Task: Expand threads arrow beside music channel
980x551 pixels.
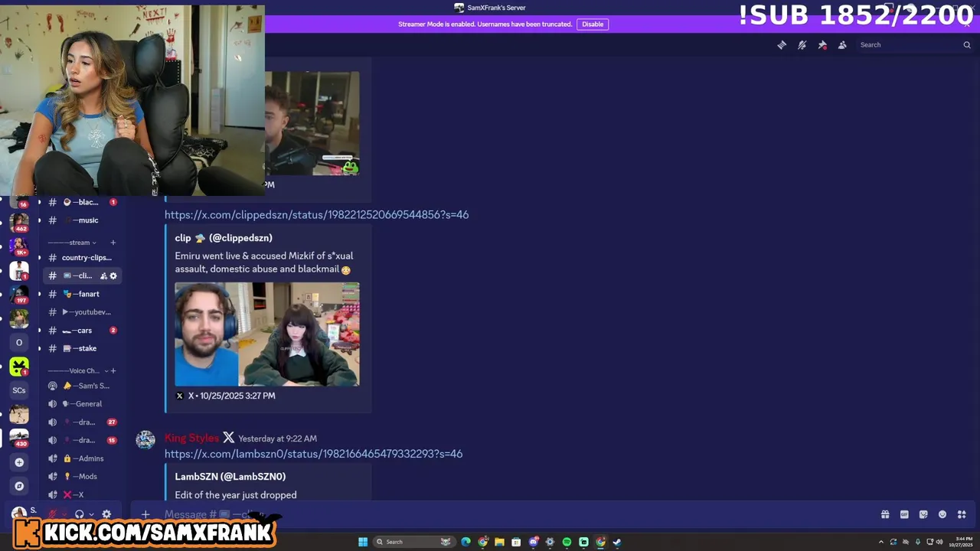Action: point(39,220)
